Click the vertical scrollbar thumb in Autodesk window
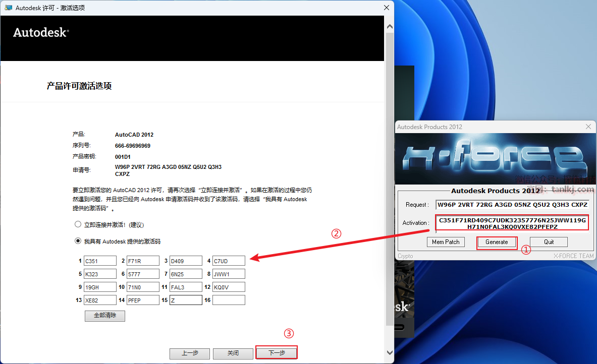The image size is (597, 364). click(390, 179)
